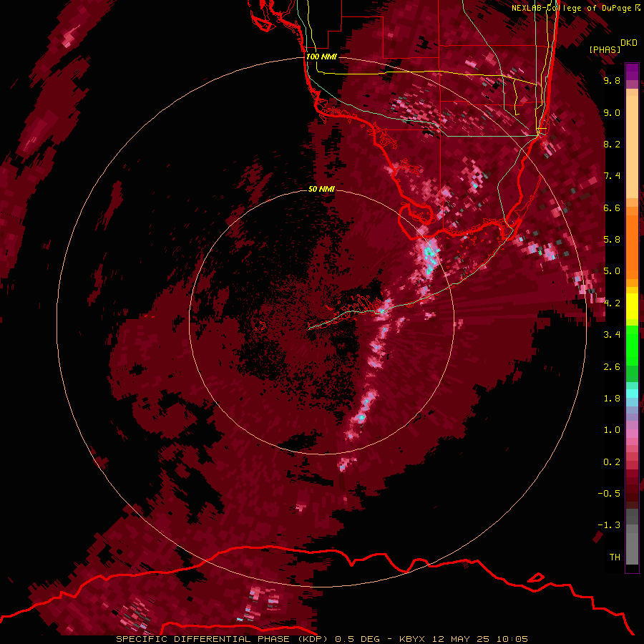Click the 6.6 value on the color scale
This screenshot has width=644, height=644.
612,208
